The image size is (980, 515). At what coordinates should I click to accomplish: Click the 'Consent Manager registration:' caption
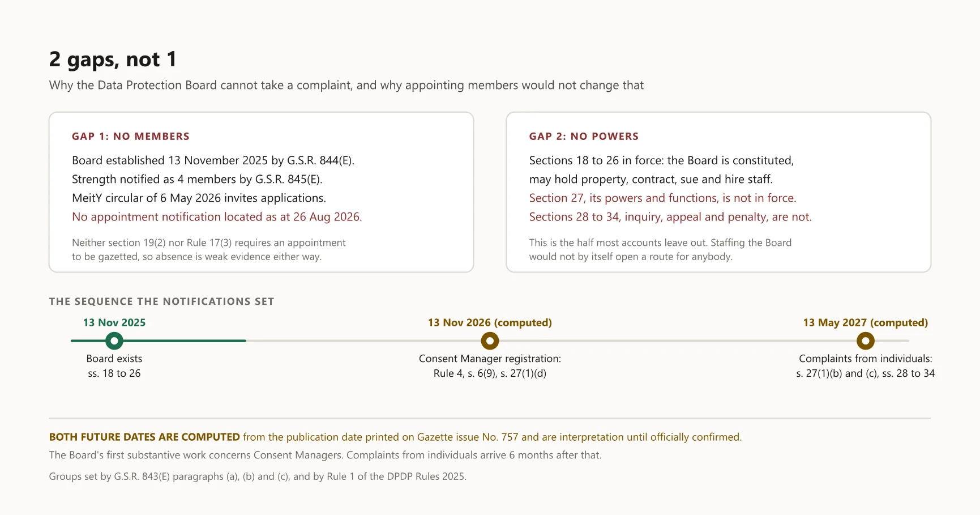[490, 359]
